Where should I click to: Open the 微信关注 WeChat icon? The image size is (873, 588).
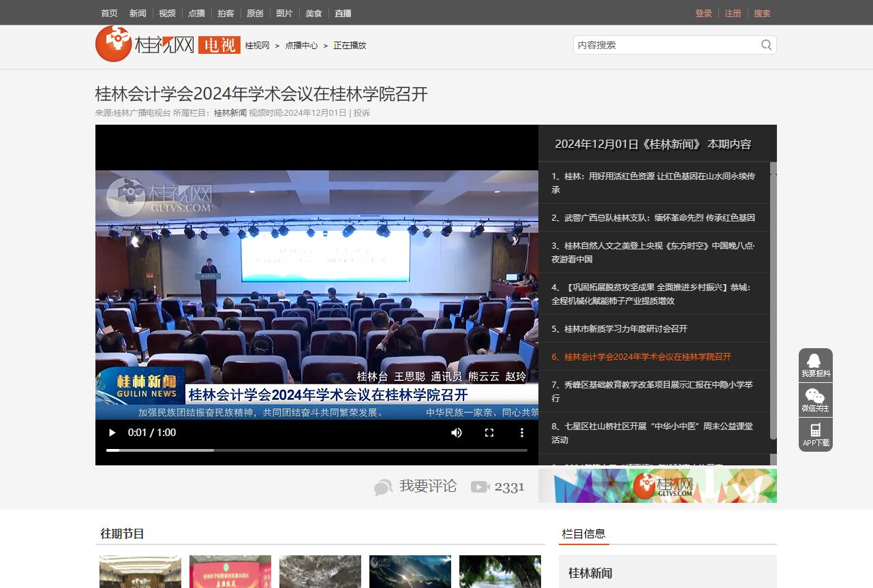click(815, 399)
